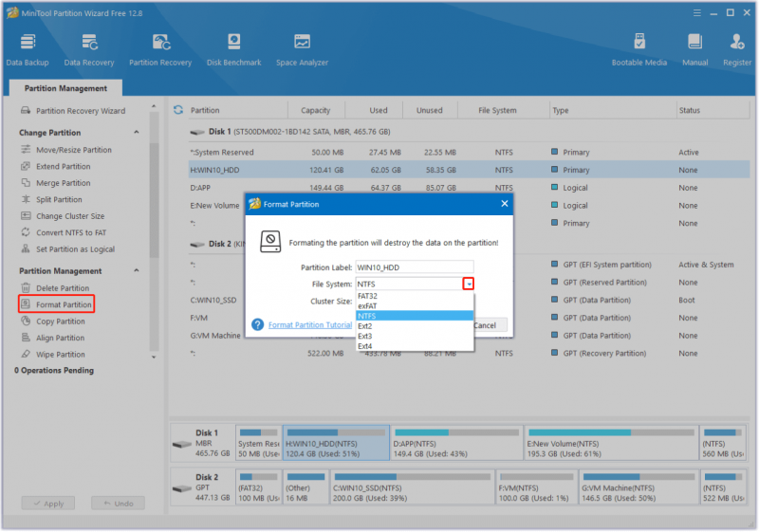
Task: Open Partition Recovery tool
Action: click(160, 50)
